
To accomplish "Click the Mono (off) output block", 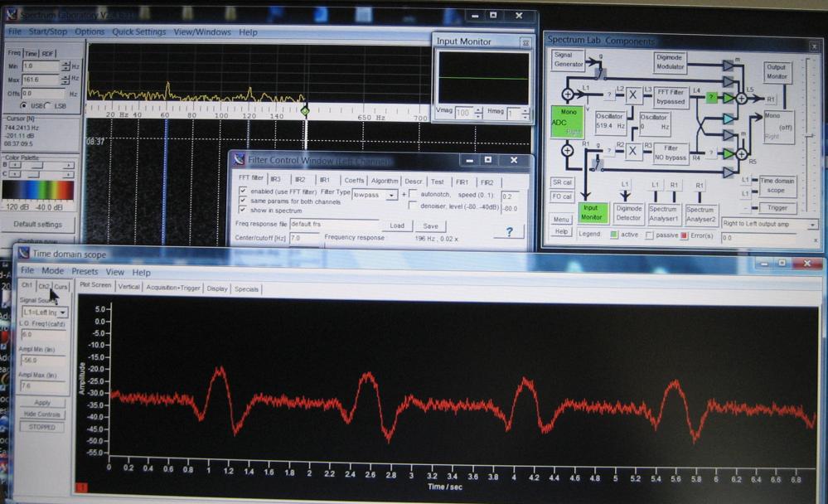I will point(778,127).
